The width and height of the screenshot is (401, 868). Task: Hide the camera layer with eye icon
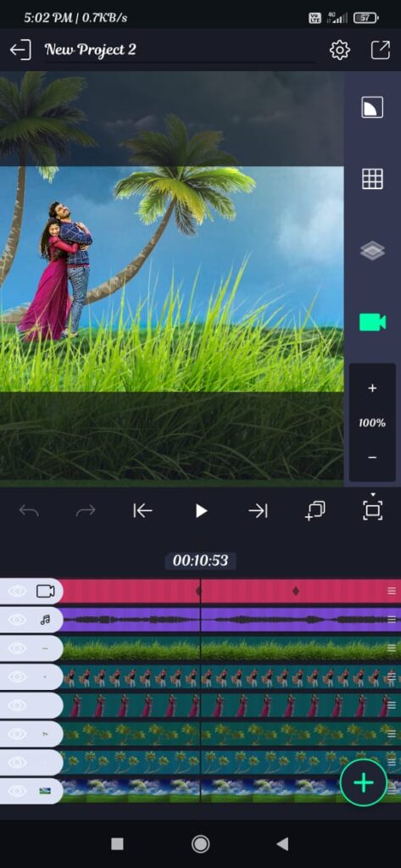click(x=17, y=591)
